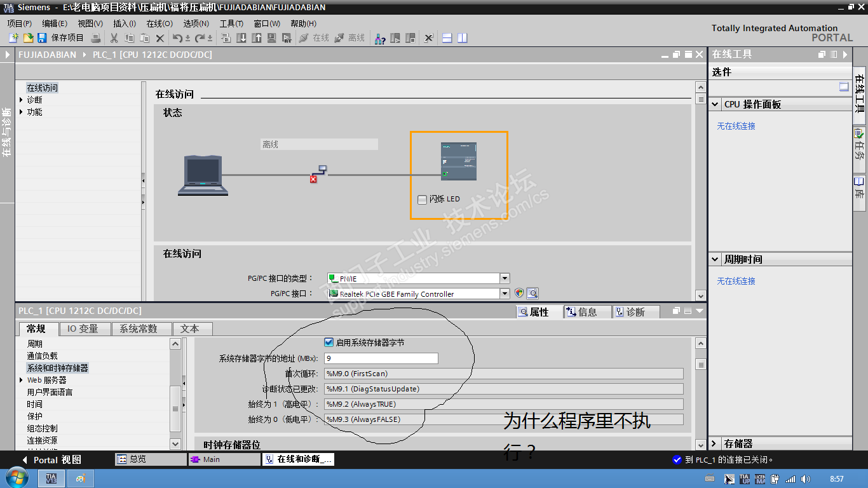Click the Cross-reference icon in toolbar

(x=429, y=38)
